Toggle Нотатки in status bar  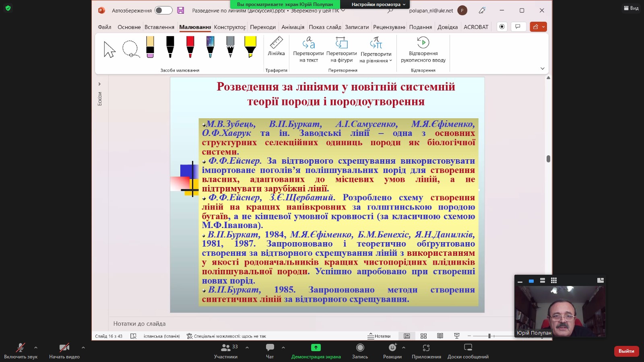pos(379,336)
